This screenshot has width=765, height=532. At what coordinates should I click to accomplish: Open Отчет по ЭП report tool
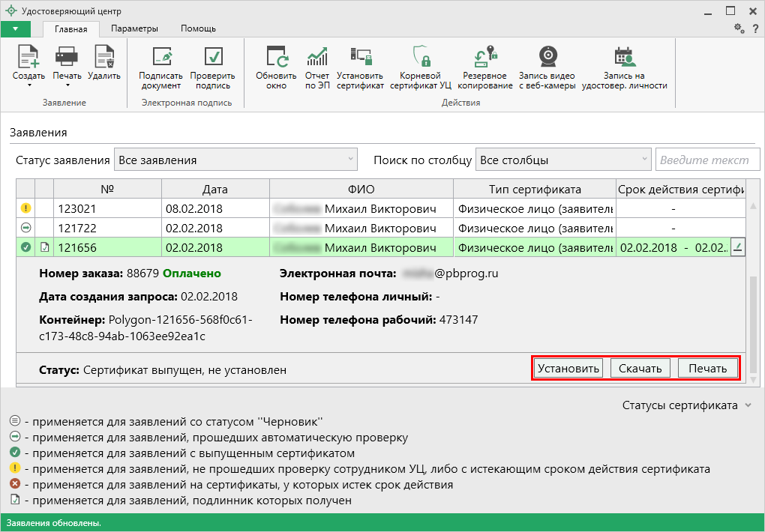pos(316,67)
